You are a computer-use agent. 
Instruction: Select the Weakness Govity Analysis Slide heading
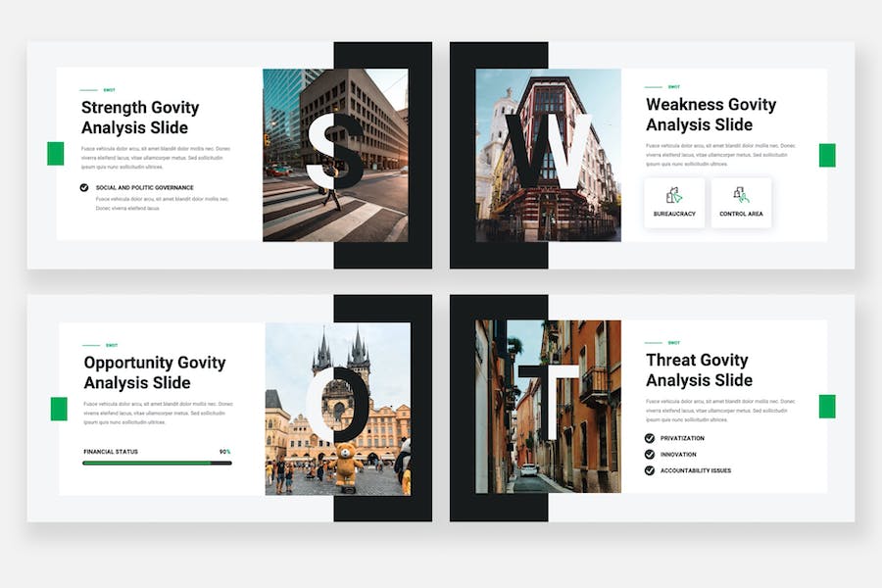tap(710, 115)
